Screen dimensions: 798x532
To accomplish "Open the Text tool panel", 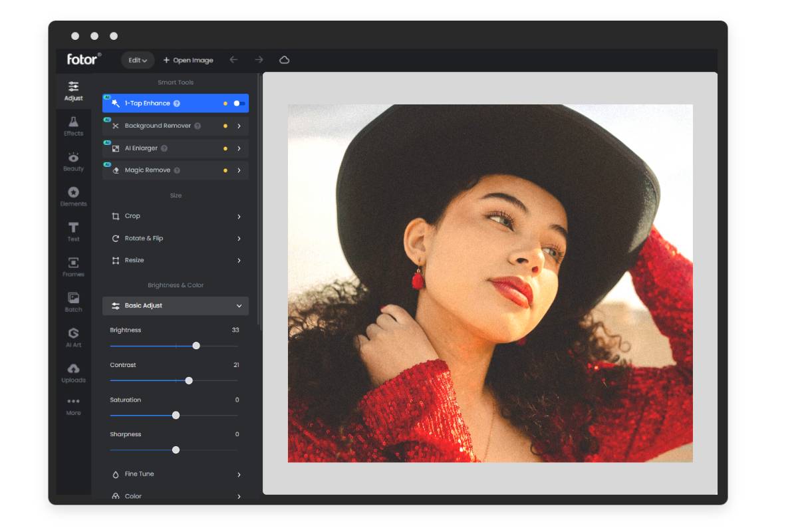I will [73, 231].
